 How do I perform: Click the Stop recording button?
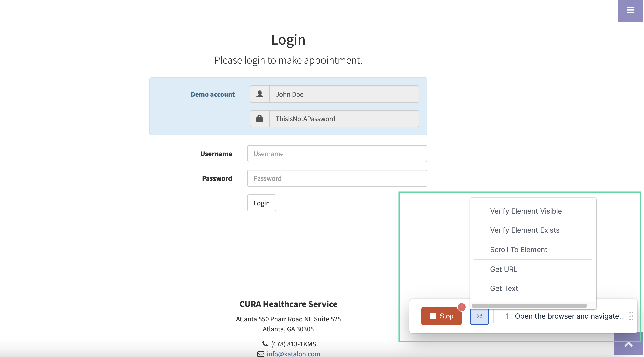pos(441,316)
